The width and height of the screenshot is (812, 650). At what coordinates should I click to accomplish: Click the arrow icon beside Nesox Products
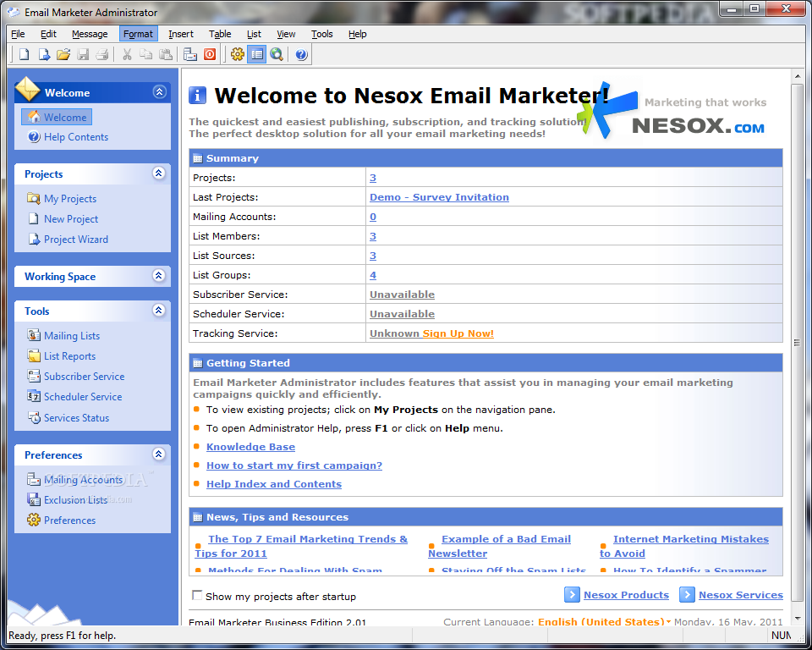[x=572, y=594]
